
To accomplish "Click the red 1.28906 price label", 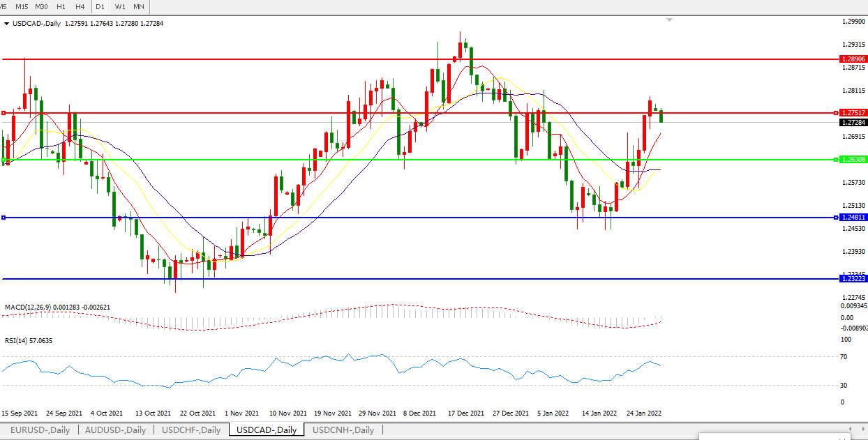I will [853, 60].
